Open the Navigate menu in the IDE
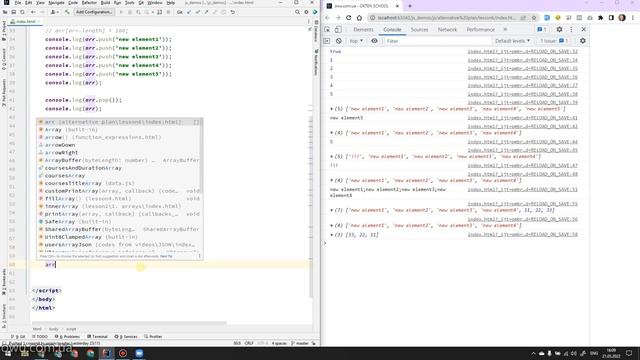Screen dimensions: 640x360 tap(56, 2)
